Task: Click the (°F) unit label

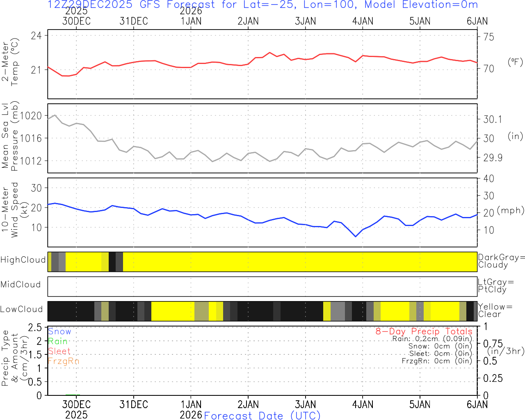Action: pyautogui.click(x=515, y=62)
